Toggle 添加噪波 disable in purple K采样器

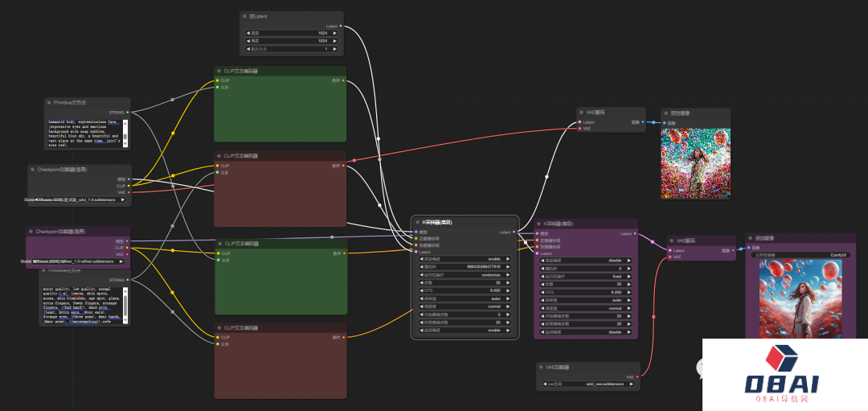585,261
